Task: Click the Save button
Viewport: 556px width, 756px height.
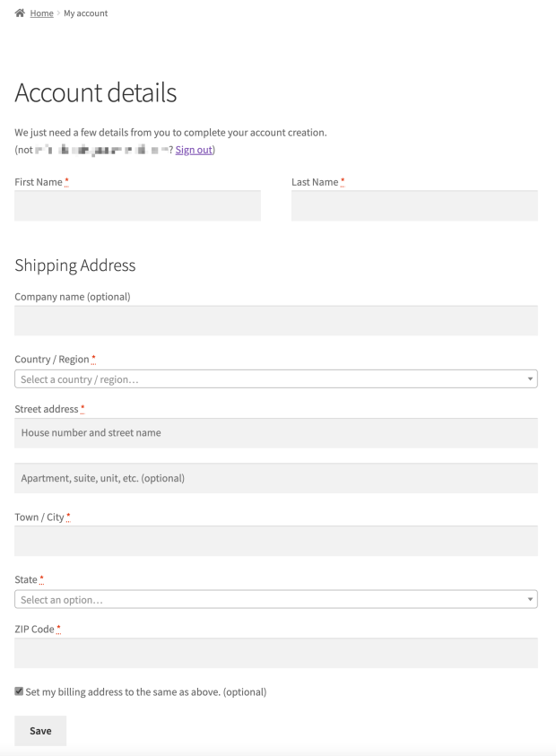Action: click(x=40, y=731)
